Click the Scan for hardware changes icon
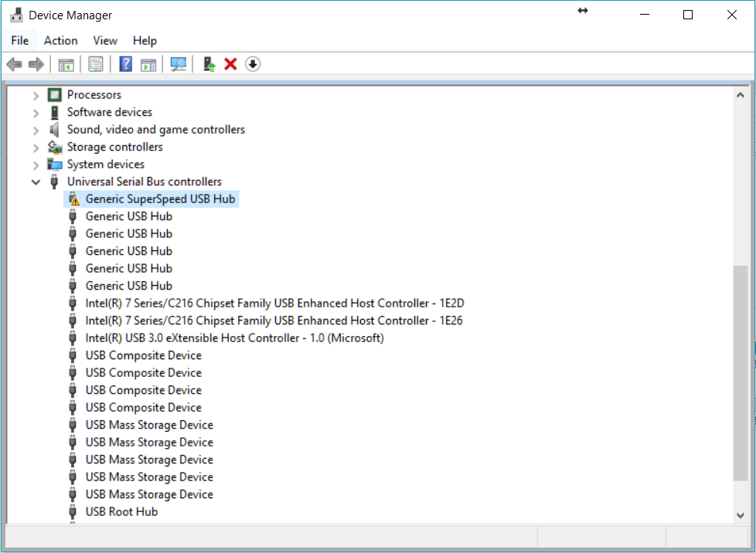Screen dimensions: 756x553 click(178, 63)
